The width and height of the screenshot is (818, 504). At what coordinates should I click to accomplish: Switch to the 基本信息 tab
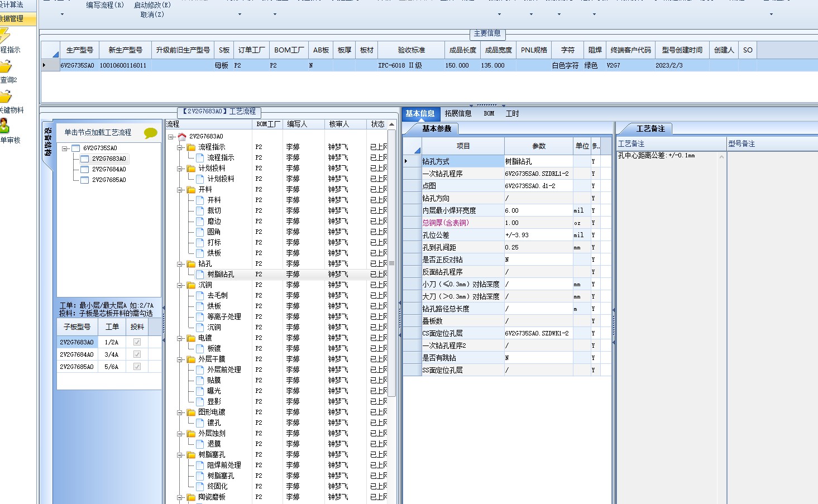coord(420,113)
